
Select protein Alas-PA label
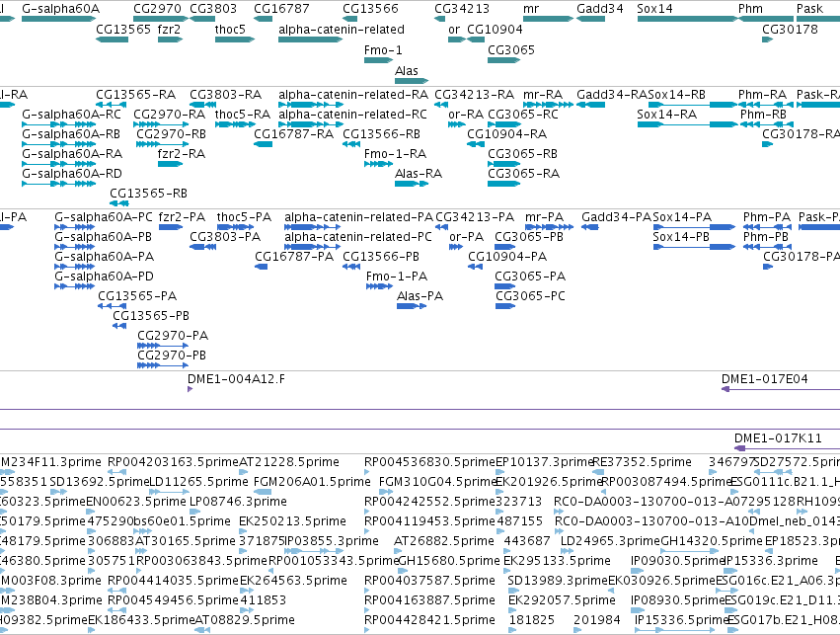coord(420,296)
